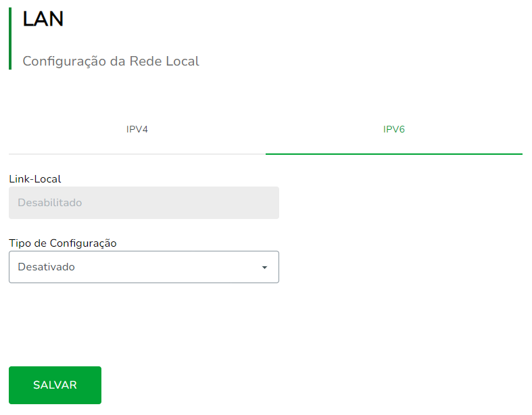Click the white SALVAR label text
The width and height of the screenshot is (532, 415).
pyautogui.click(x=55, y=385)
